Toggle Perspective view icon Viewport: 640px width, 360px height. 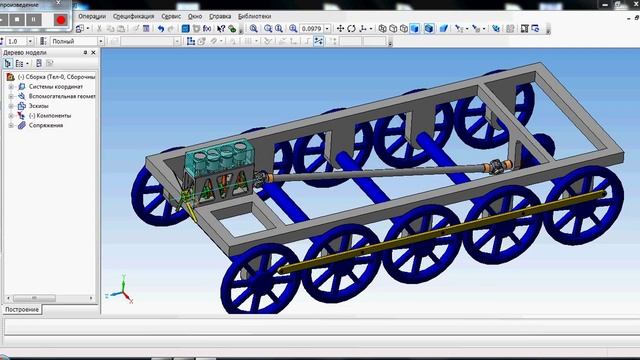click(x=444, y=29)
